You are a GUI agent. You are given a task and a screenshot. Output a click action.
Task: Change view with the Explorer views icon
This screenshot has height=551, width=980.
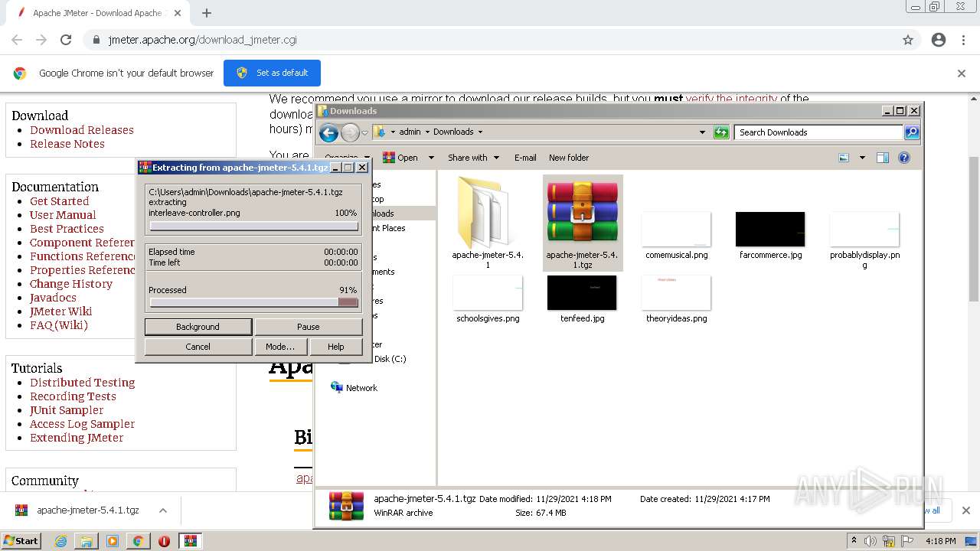pyautogui.click(x=844, y=158)
